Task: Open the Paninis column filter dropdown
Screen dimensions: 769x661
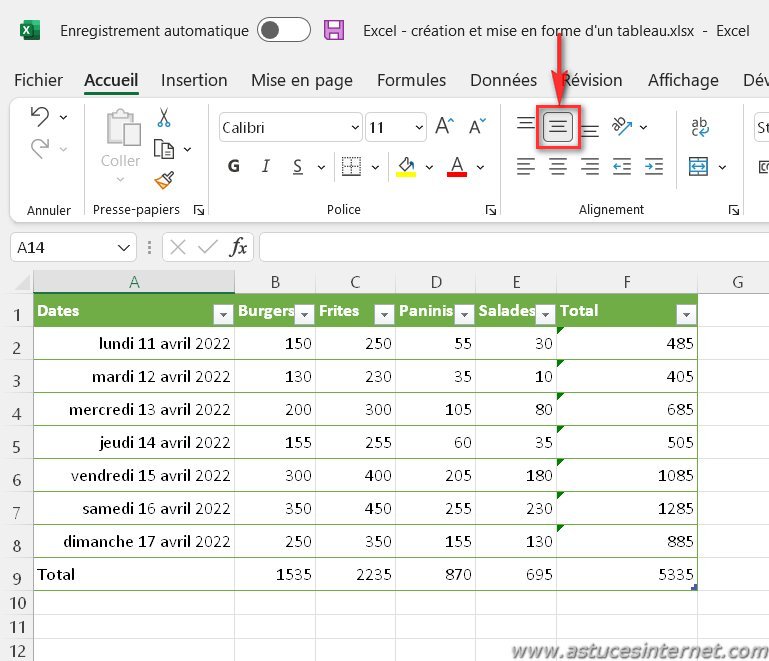Action: pos(464,314)
